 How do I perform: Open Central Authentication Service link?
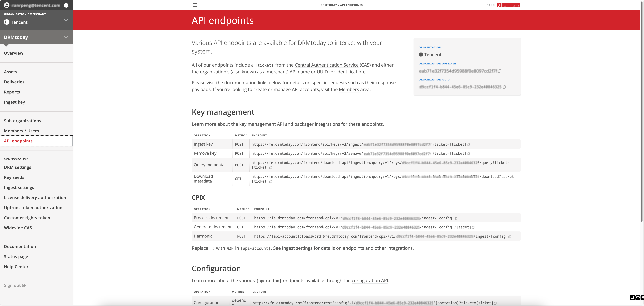click(327, 65)
